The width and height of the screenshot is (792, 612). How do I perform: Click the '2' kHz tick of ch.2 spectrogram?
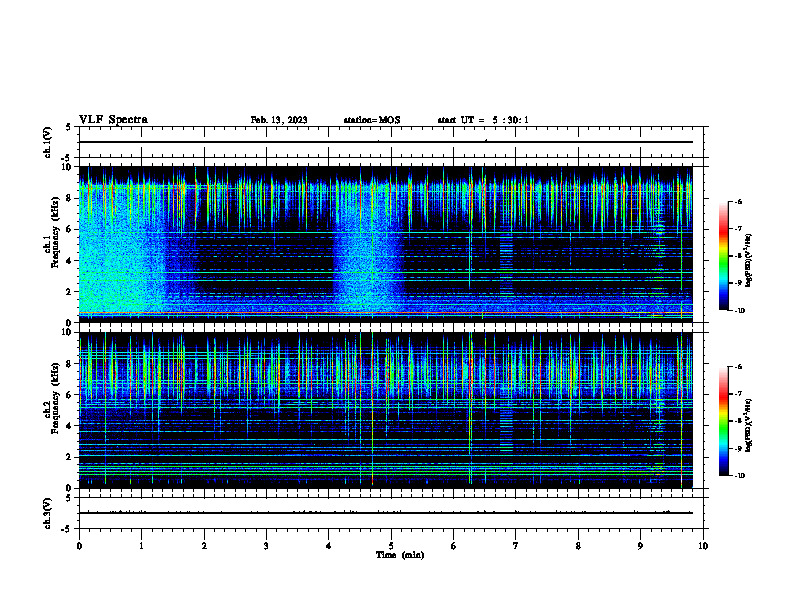(70, 457)
